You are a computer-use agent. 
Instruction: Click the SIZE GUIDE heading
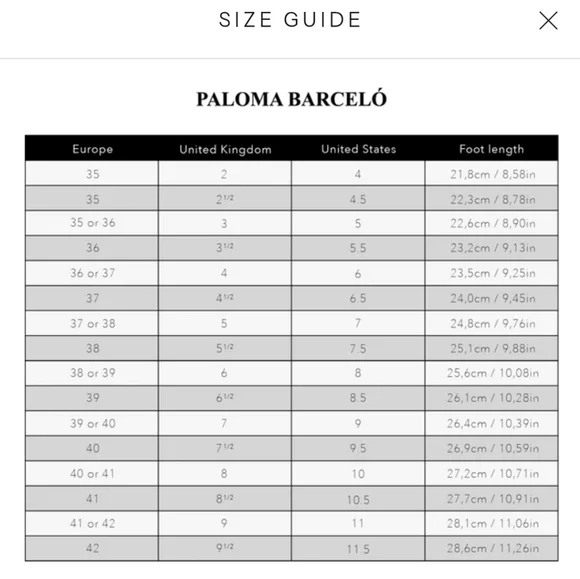pyautogui.click(x=290, y=20)
